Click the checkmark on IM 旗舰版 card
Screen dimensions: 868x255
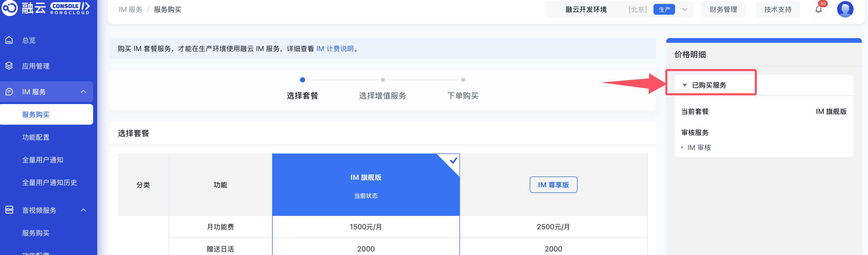453,160
